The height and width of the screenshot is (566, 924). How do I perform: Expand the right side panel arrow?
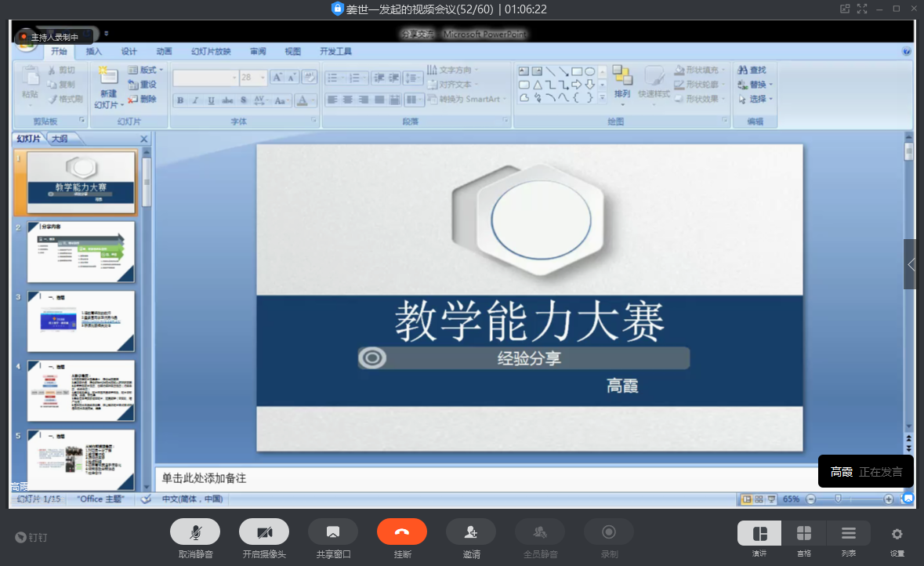pyautogui.click(x=911, y=264)
